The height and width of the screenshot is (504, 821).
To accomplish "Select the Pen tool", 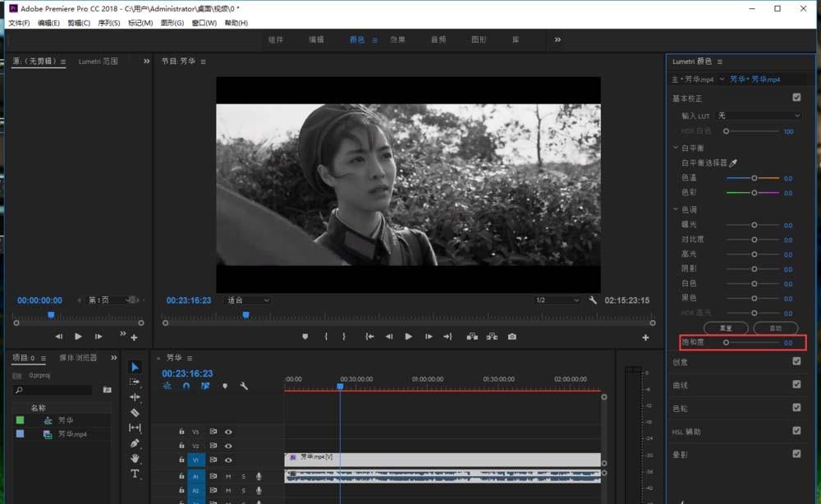I will click(x=135, y=444).
